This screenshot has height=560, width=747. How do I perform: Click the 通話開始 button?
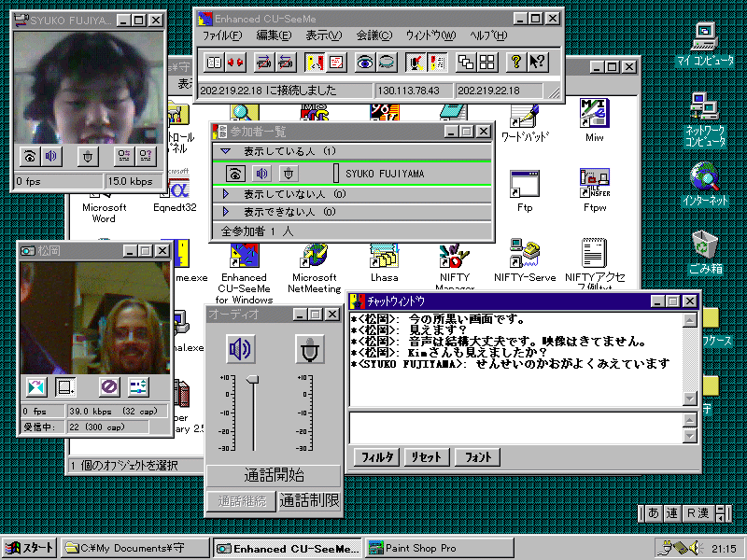tap(274, 475)
